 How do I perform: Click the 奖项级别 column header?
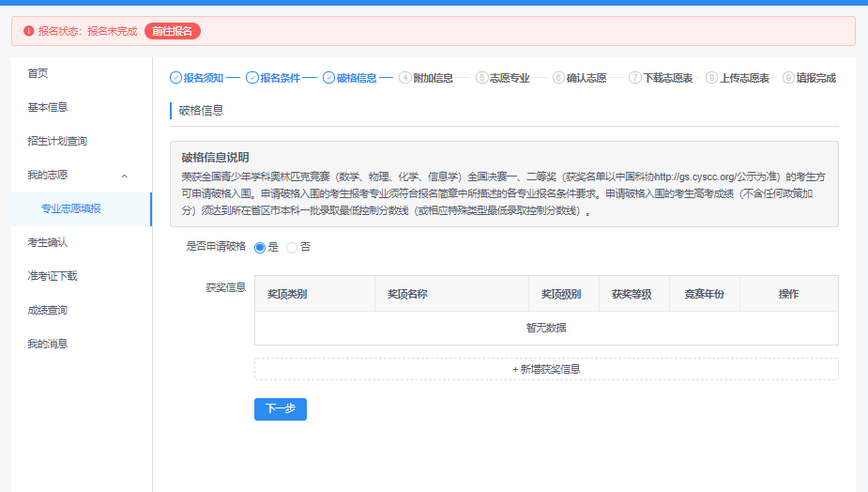(x=561, y=294)
